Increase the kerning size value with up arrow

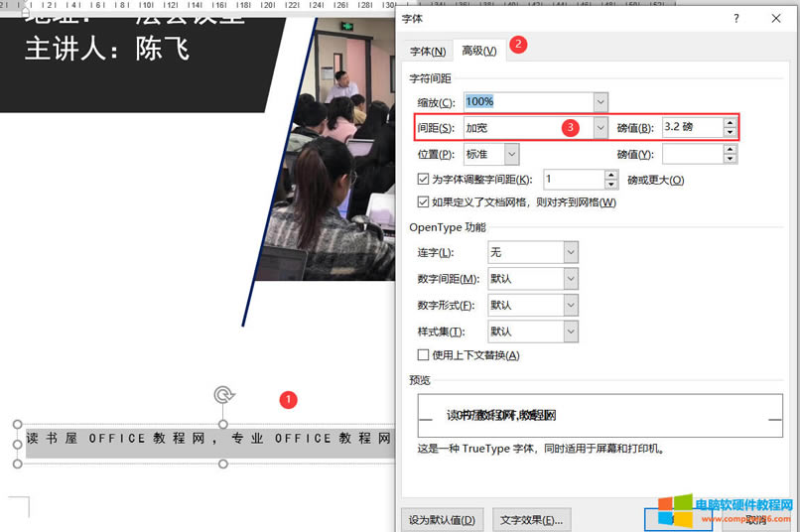click(611, 175)
